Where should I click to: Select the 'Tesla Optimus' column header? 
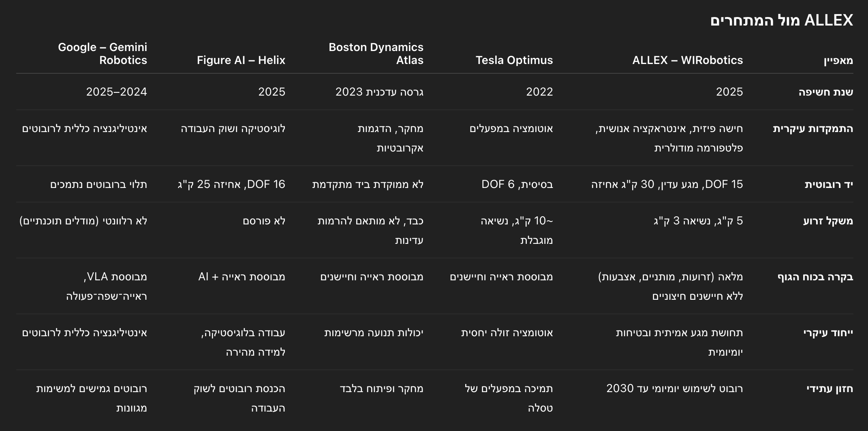(x=514, y=60)
